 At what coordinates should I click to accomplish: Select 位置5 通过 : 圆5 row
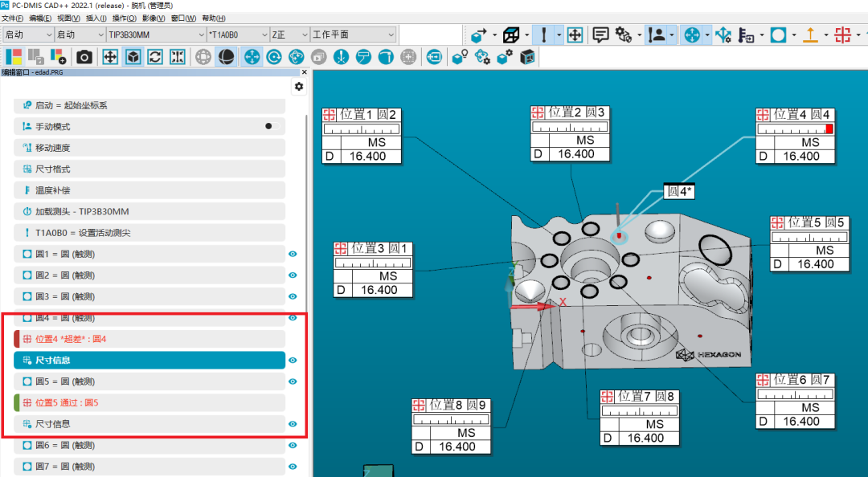click(149, 402)
